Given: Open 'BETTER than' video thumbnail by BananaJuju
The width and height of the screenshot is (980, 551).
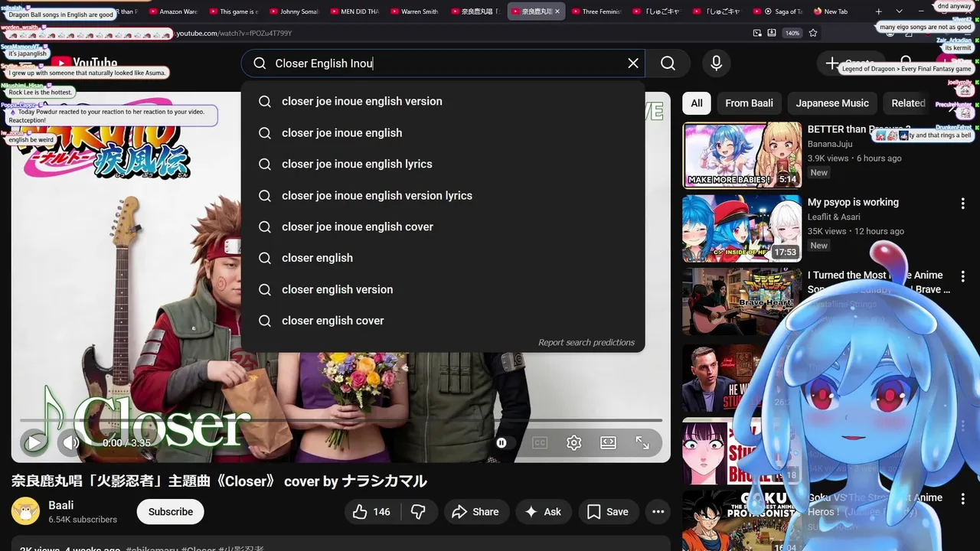Looking at the screenshot, I should point(742,155).
